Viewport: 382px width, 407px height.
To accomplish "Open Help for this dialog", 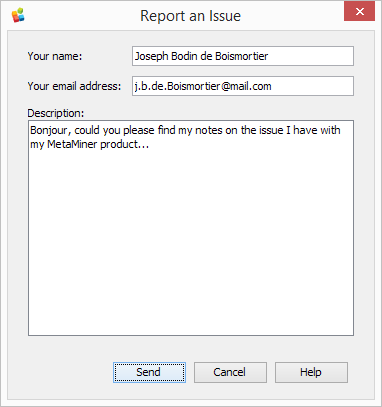I will coord(311,372).
